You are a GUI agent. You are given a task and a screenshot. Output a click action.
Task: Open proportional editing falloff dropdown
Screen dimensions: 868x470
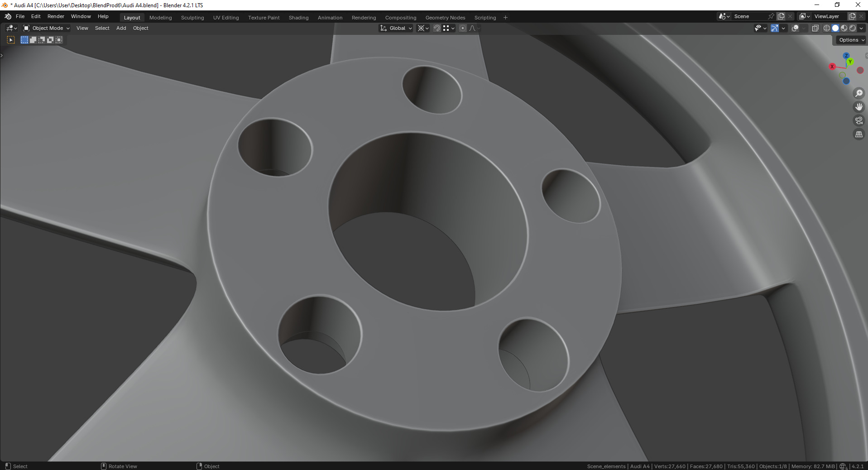coord(474,28)
